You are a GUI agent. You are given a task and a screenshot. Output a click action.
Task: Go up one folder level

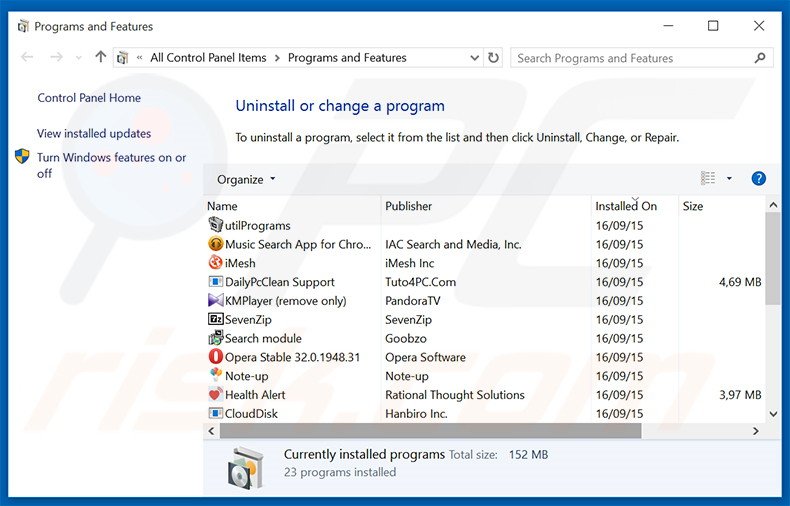[101, 57]
